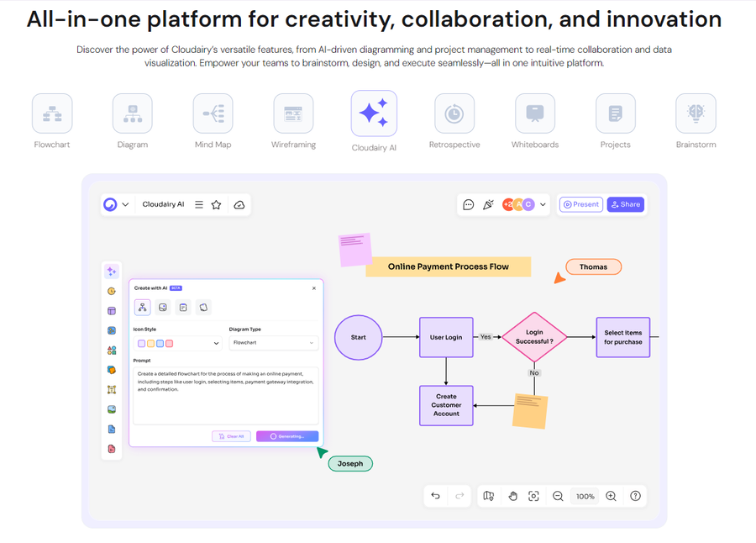756x543 pixels.
Task: Select the User Login flowchart box
Action: [x=446, y=337]
